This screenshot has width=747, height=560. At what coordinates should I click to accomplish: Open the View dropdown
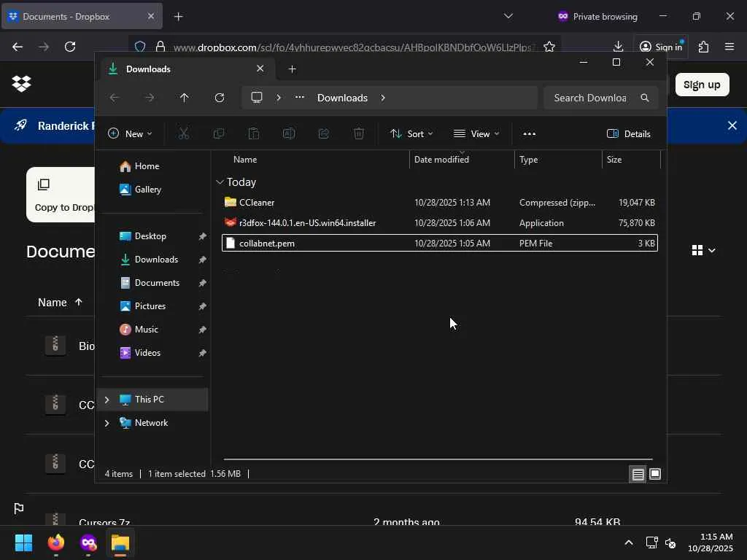[x=476, y=134]
